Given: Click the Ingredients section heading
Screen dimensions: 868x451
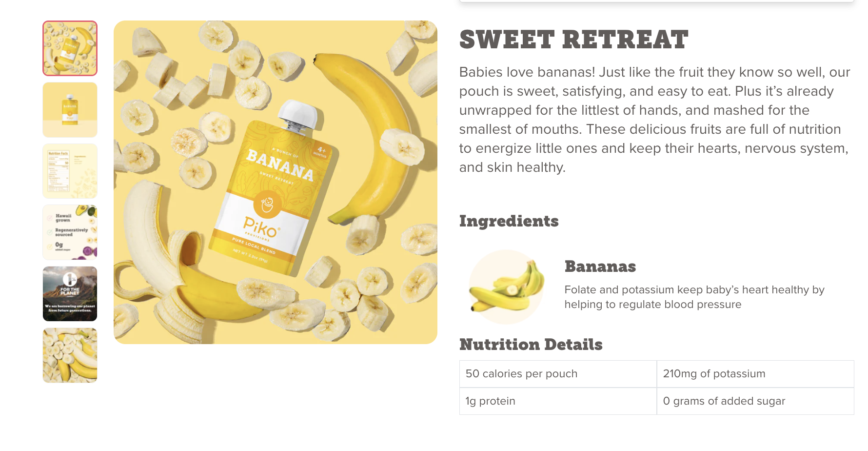Looking at the screenshot, I should click(x=509, y=221).
